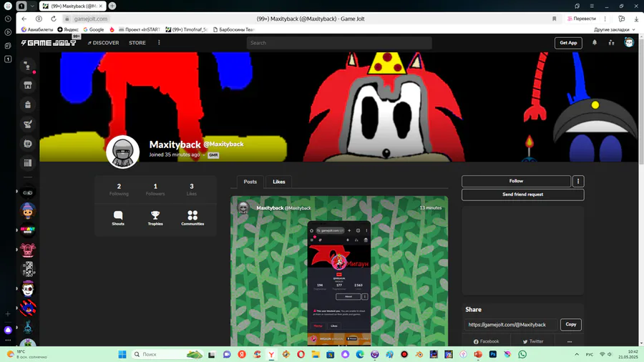Reload the current page
Image resolution: width=644 pixels, height=362 pixels.
[x=54, y=19]
